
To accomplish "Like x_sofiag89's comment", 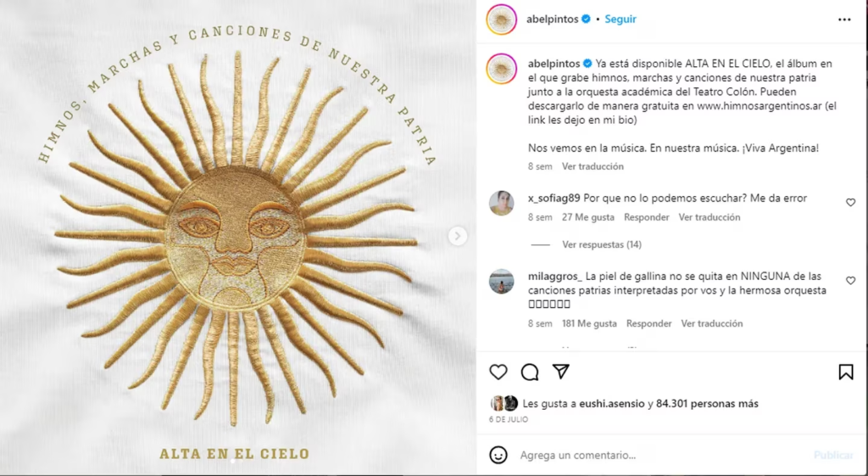I will click(x=851, y=202).
